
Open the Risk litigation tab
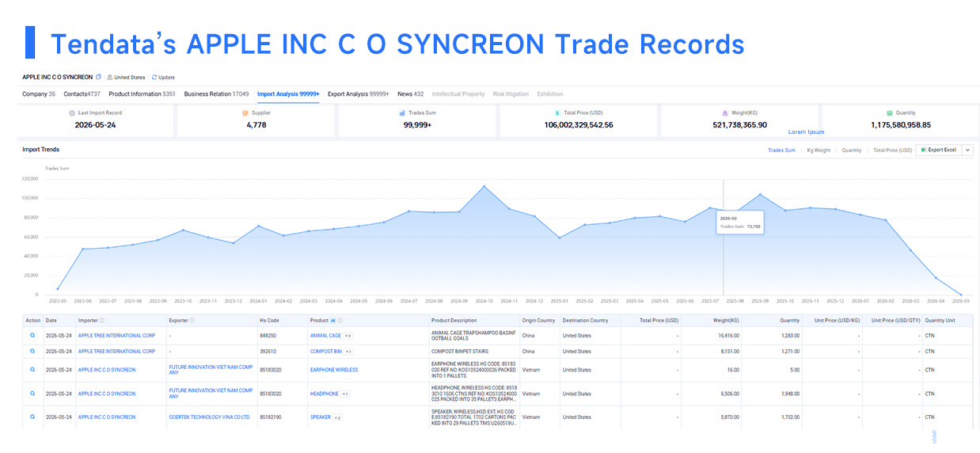click(x=511, y=94)
